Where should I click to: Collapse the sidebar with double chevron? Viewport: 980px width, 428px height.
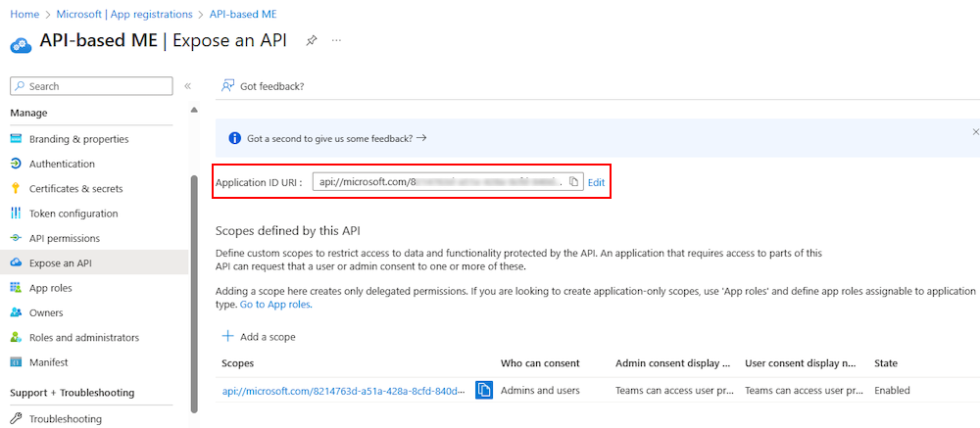pyautogui.click(x=187, y=86)
